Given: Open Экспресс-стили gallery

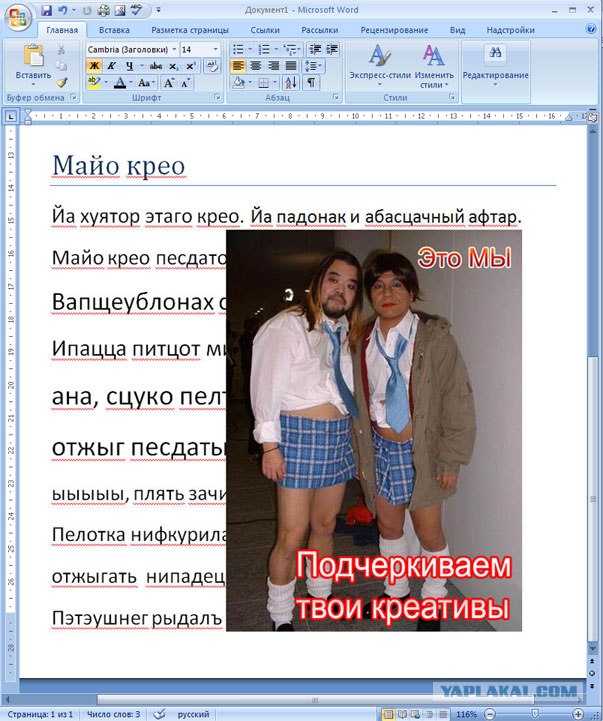Looking at the screenshot, I should [x=379, y=66].
